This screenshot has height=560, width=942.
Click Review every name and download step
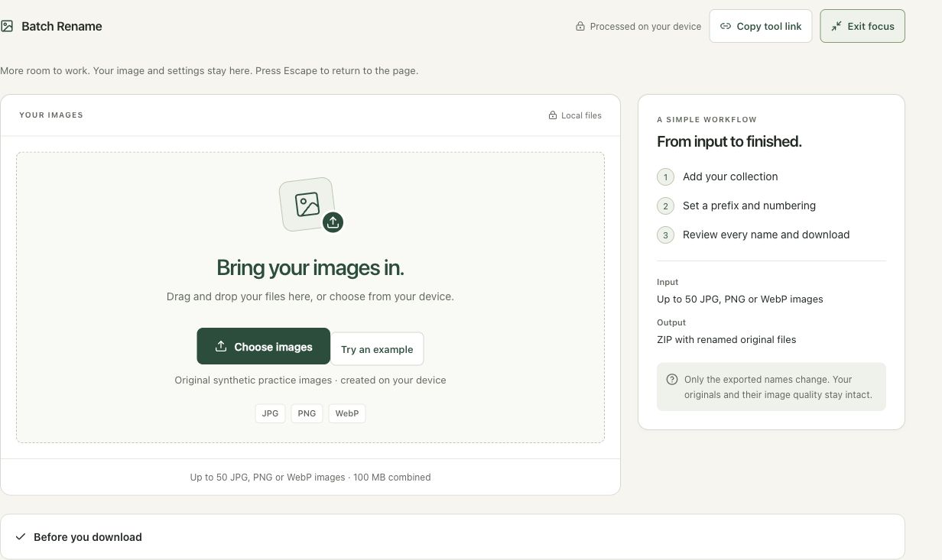click(766, 235)
